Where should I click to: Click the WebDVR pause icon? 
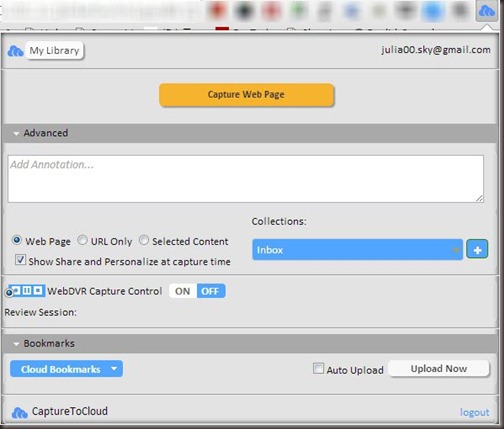(27, 290)
